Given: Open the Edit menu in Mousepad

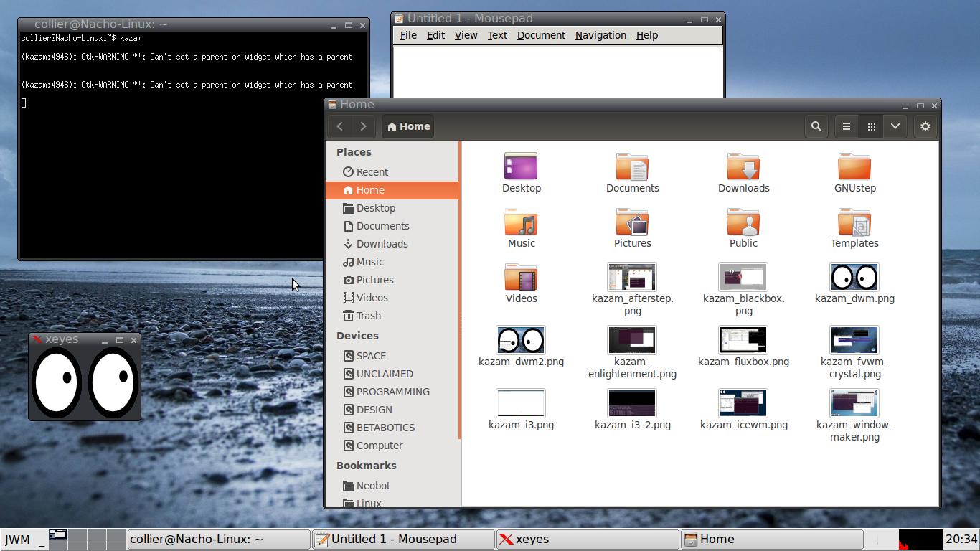Looking at the screenshot, I should [435, 35].
